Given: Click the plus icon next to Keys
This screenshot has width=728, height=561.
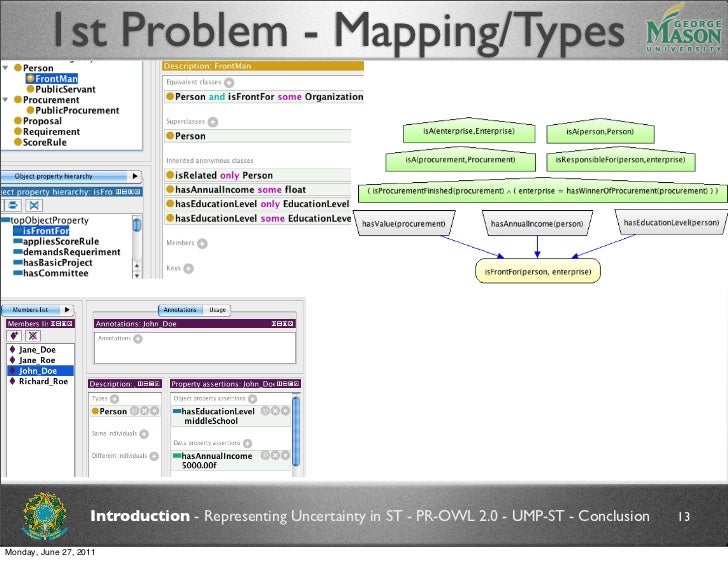Looking at the screenshot, I should (188, 268).
